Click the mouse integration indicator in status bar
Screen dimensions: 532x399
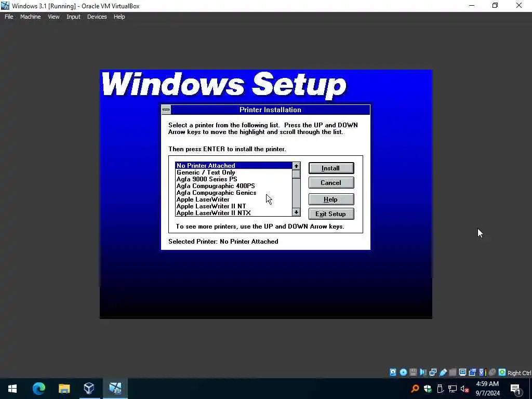pos(493,372)
